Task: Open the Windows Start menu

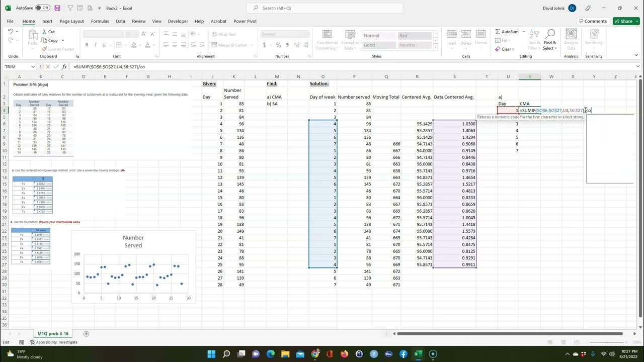Action: [211, 354]
